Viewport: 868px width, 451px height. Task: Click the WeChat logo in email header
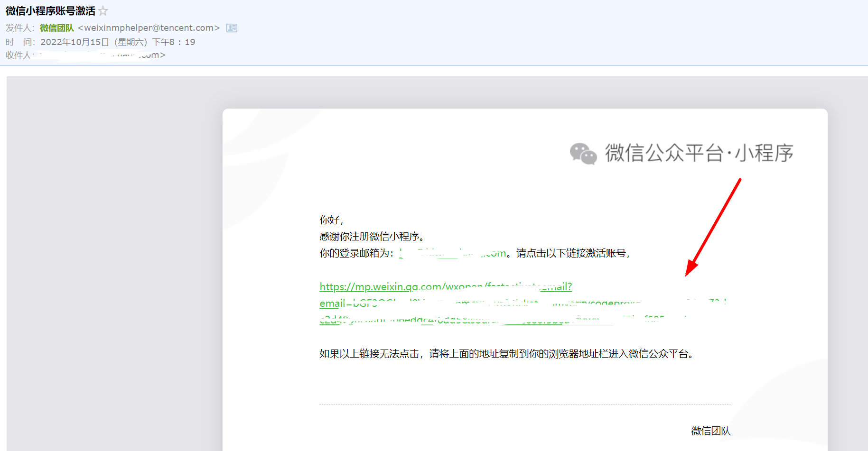tap(583, 153)
